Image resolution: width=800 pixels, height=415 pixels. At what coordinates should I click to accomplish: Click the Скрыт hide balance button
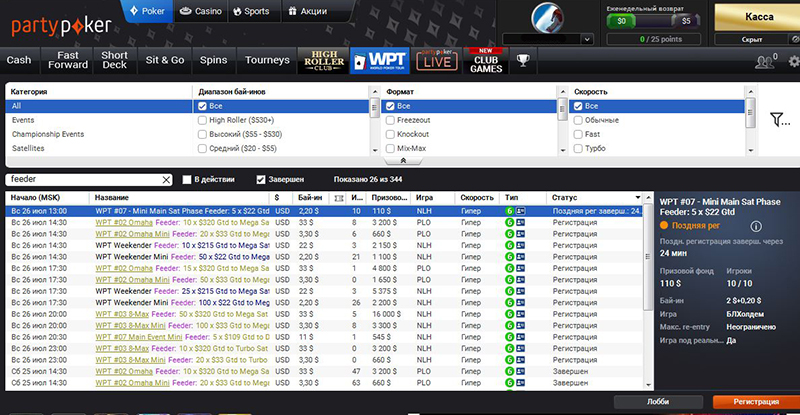pyautogui.click(x=752, y=39)
